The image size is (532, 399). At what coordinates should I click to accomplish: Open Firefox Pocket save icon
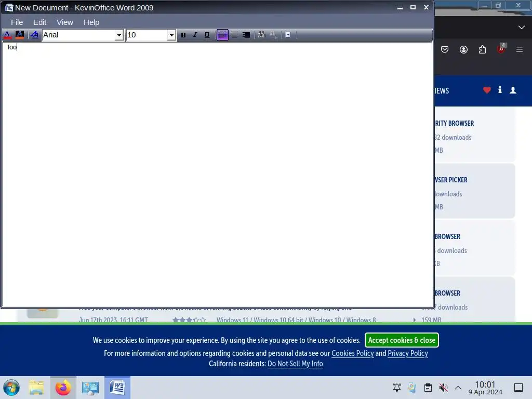point(445,49)
